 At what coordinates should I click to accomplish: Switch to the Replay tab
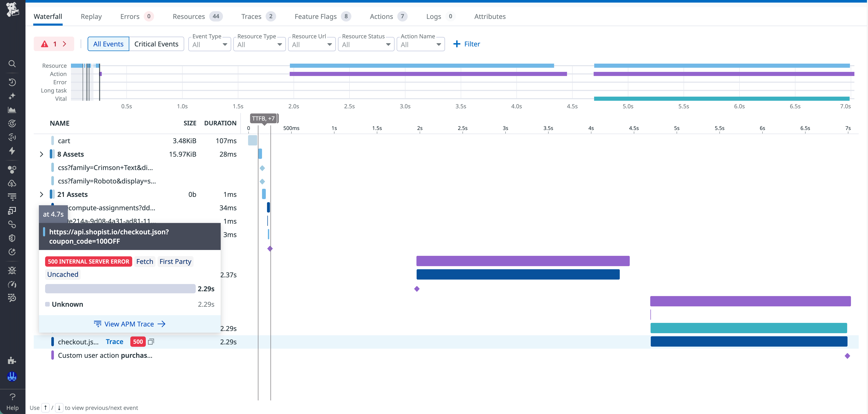click(x=91, y=16)
